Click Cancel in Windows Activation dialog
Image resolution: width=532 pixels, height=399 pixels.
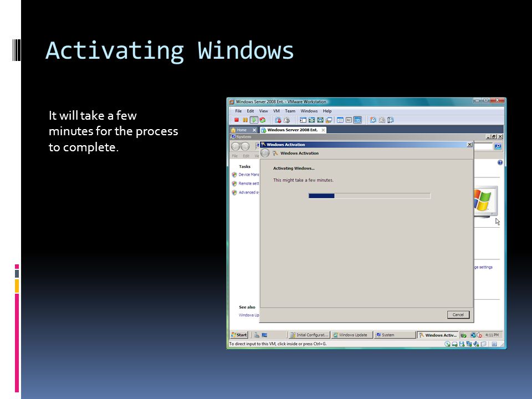[458, 315]
